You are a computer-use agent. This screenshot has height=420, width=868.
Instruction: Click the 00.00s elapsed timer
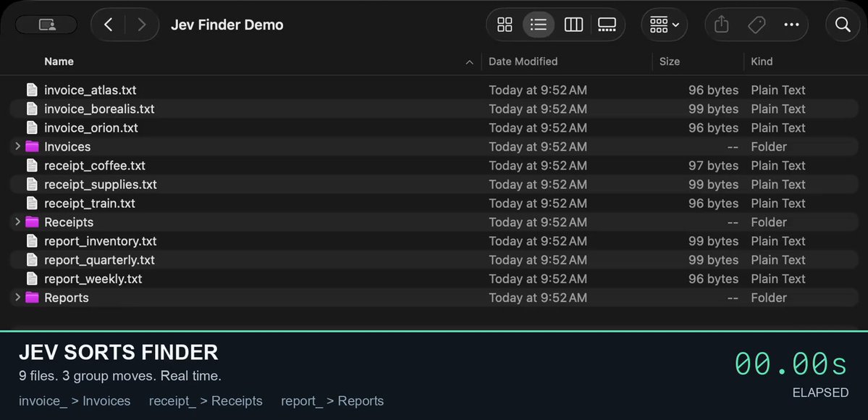(x=791, y=364)
